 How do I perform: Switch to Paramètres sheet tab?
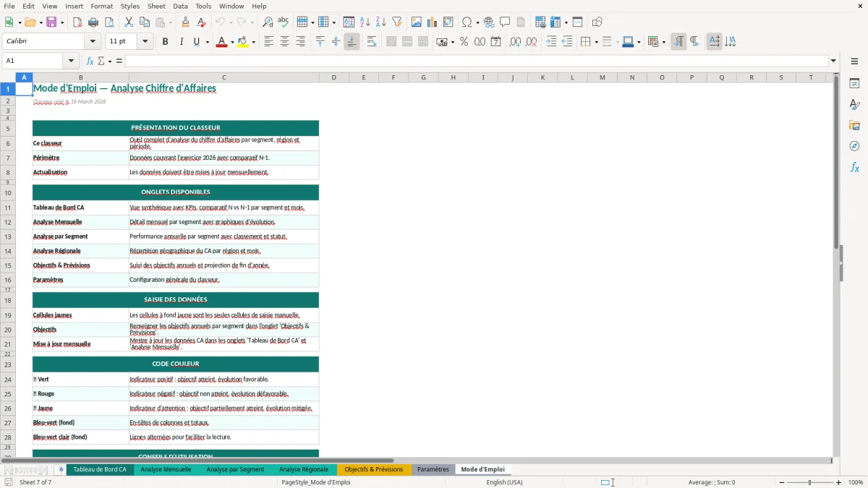(433, 469)
